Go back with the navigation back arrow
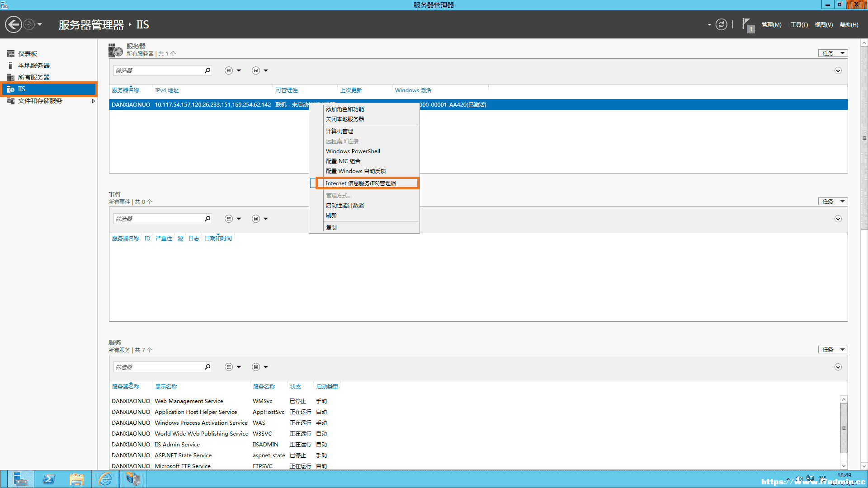Screen dimensions: 868x488 14,24
